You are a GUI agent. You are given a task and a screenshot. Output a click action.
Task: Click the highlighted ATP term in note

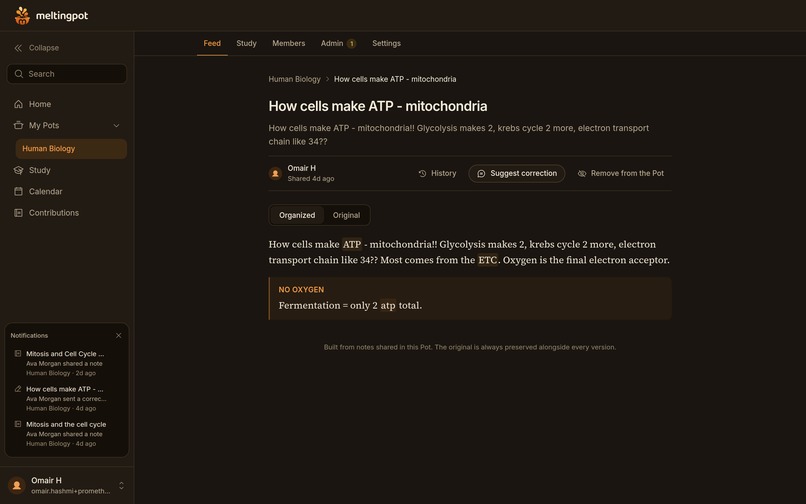tap(352, 244)
